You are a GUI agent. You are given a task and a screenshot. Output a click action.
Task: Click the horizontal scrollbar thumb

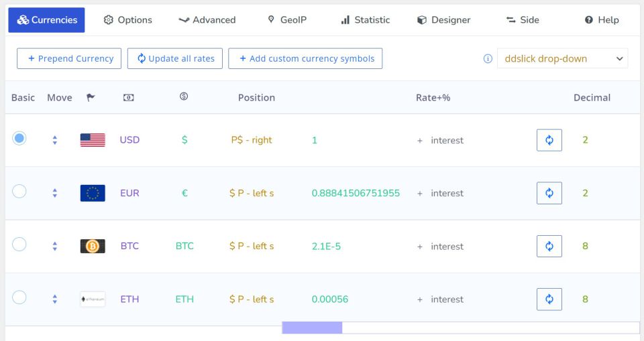click(312, 328)
